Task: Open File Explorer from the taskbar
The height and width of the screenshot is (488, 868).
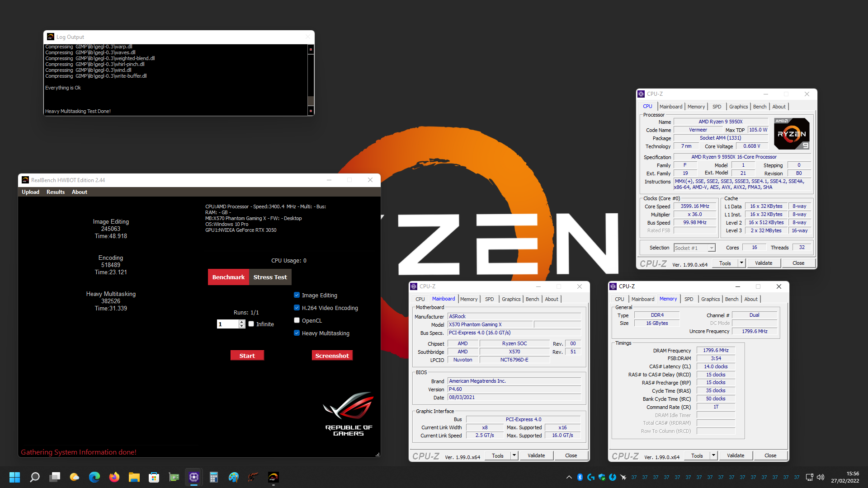Action: [x=134, y=477]
